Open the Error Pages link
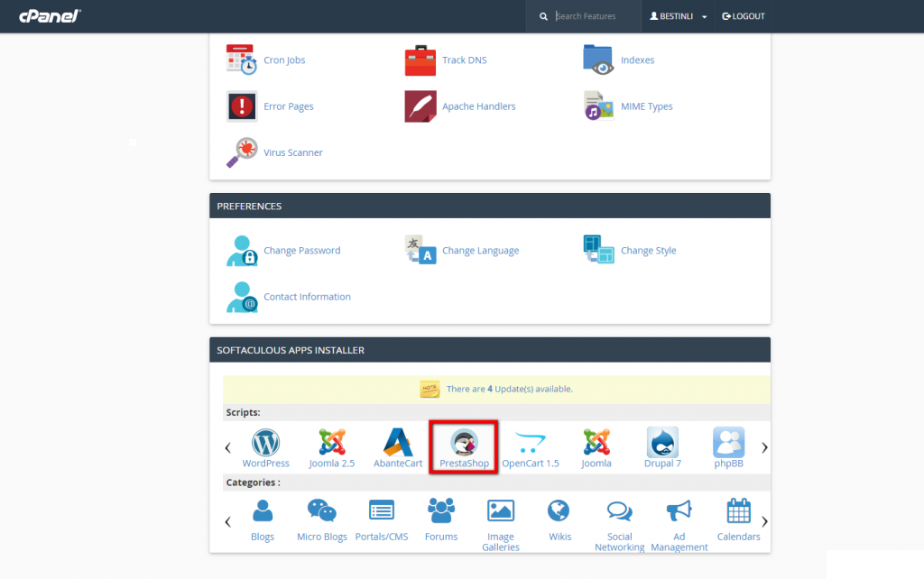Screen dimensions: 924x579 click(288, 106)
